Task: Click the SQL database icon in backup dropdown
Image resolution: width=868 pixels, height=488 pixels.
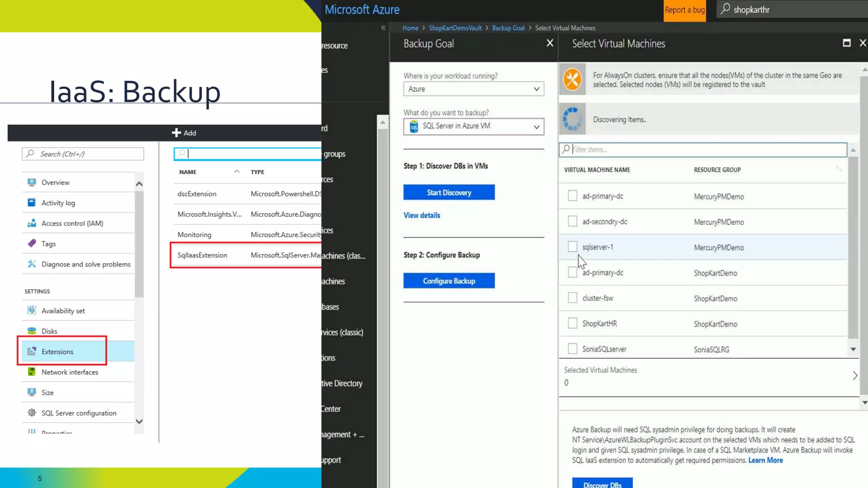Action: [414, 126]
